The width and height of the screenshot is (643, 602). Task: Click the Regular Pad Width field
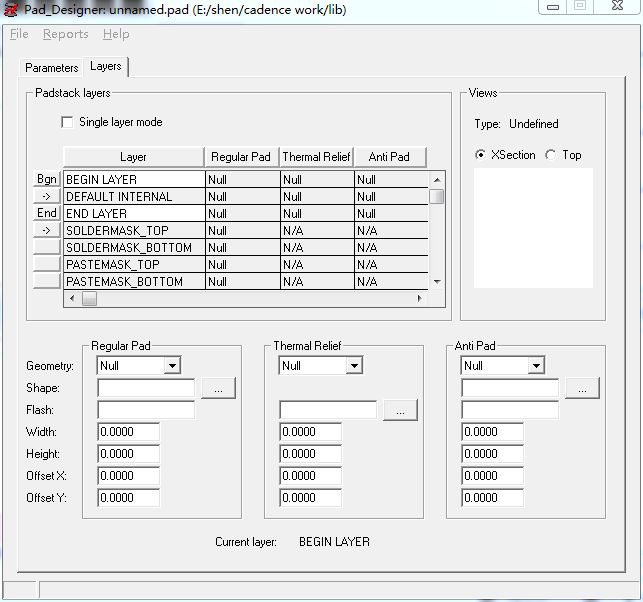point(129,432)
